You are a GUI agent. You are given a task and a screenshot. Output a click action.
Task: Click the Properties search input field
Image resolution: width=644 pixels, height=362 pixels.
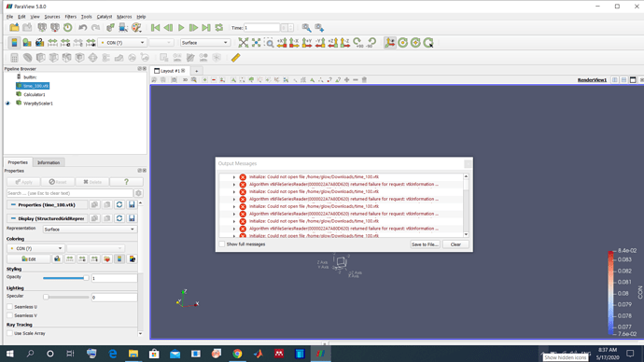pos(70,193)
